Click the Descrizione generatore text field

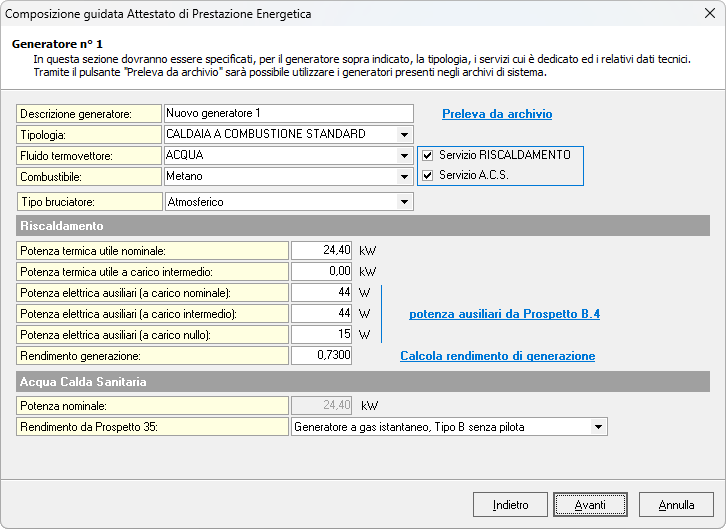point(288,114)
